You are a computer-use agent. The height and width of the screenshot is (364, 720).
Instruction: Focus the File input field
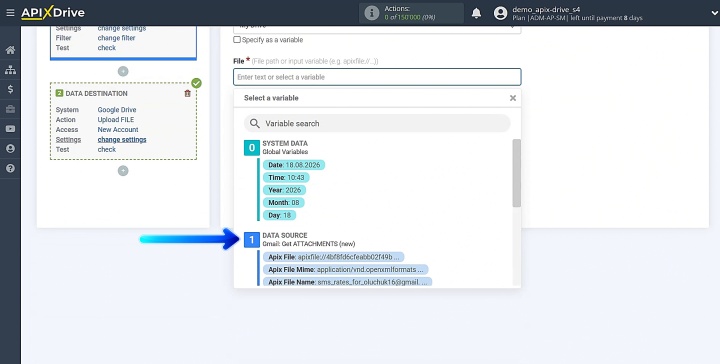[x=377, y=77]
